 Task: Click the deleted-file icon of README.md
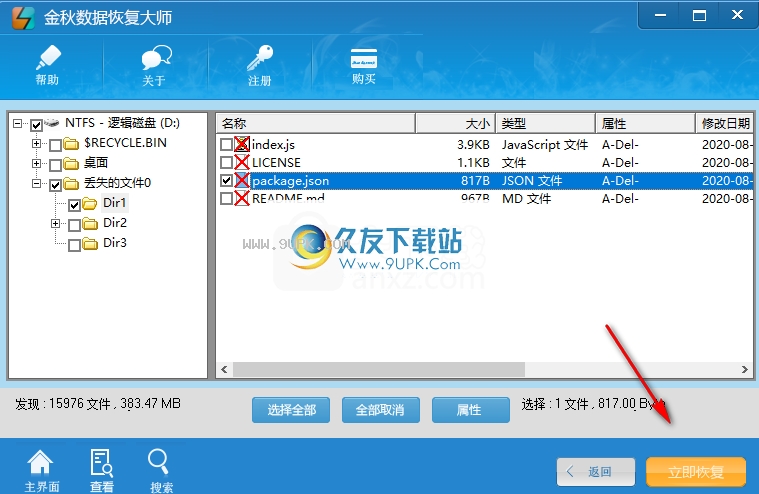pos(242,198)
